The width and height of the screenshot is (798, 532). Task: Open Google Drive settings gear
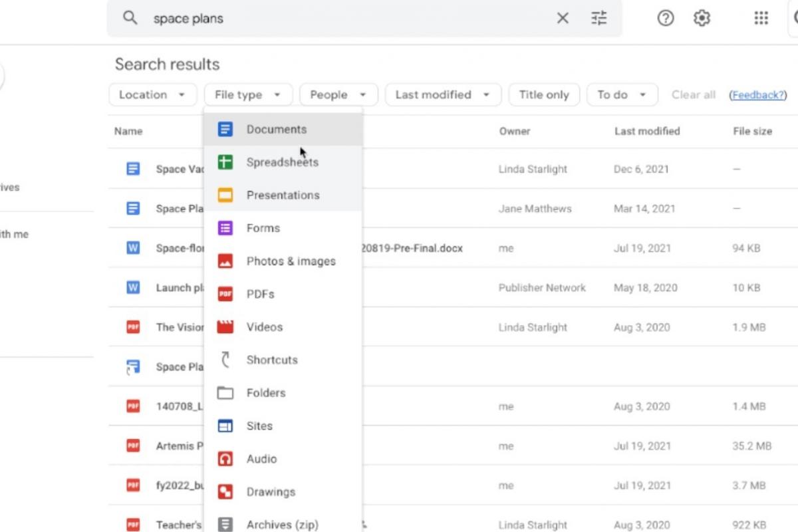pyautogui.click(x=701, y=18)
